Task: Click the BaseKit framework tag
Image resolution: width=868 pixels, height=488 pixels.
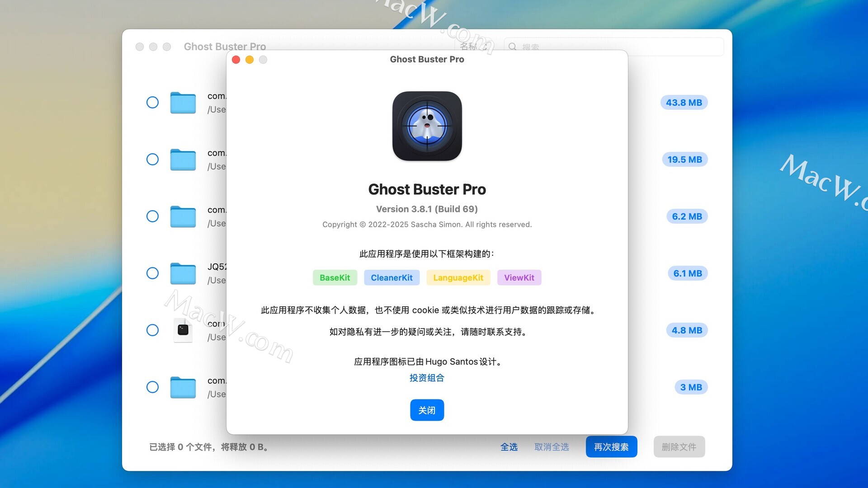Action: click(335, 278)
